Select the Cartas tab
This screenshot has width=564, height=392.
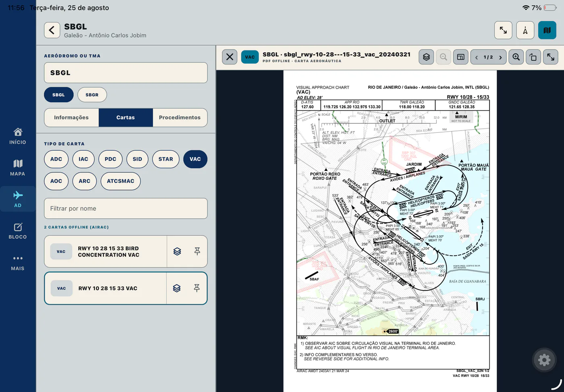[126, 118]
